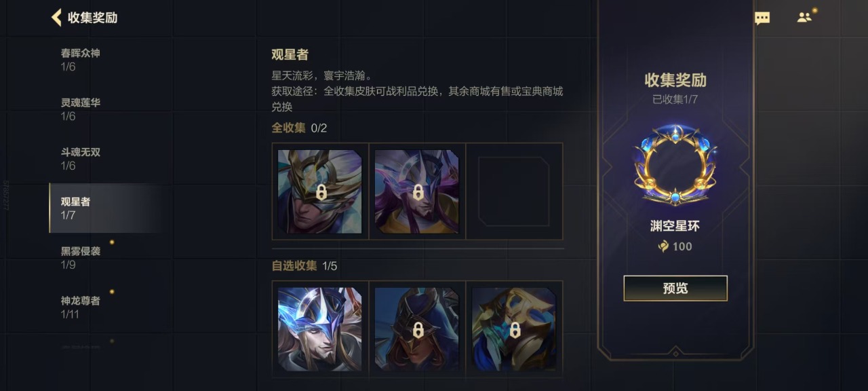Tap the 渊空星环 ring reward icon
Screen dimensions: 868x391
(x=675, y=165)
